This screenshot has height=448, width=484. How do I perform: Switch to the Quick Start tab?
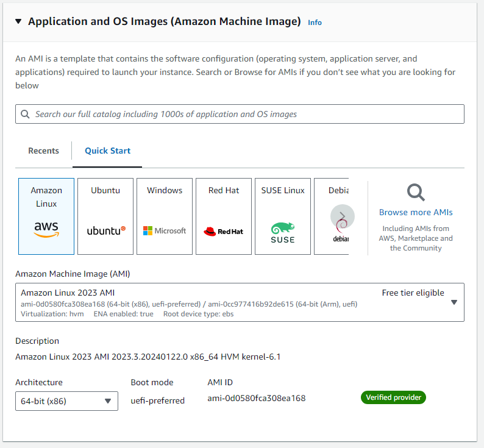(x=107, y=151)
